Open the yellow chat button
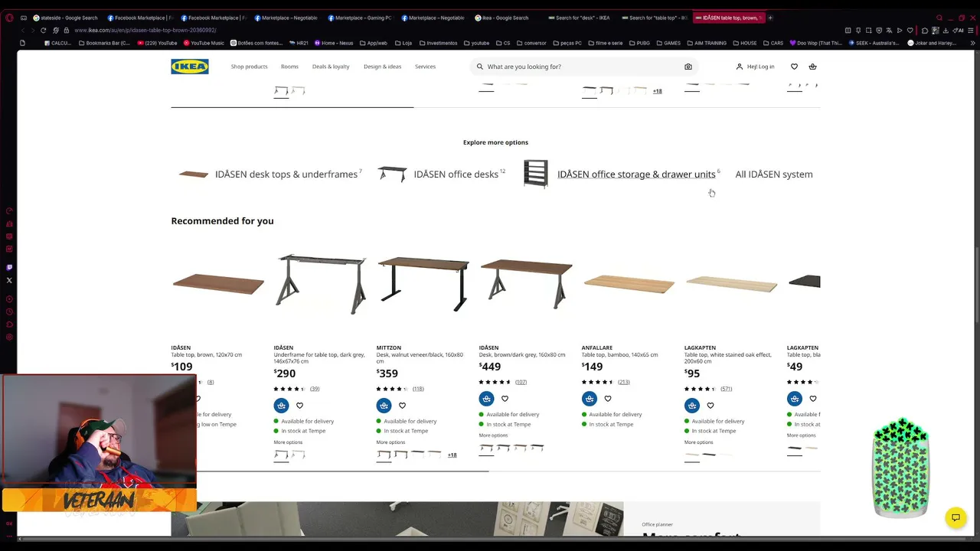 click(955, 518)
